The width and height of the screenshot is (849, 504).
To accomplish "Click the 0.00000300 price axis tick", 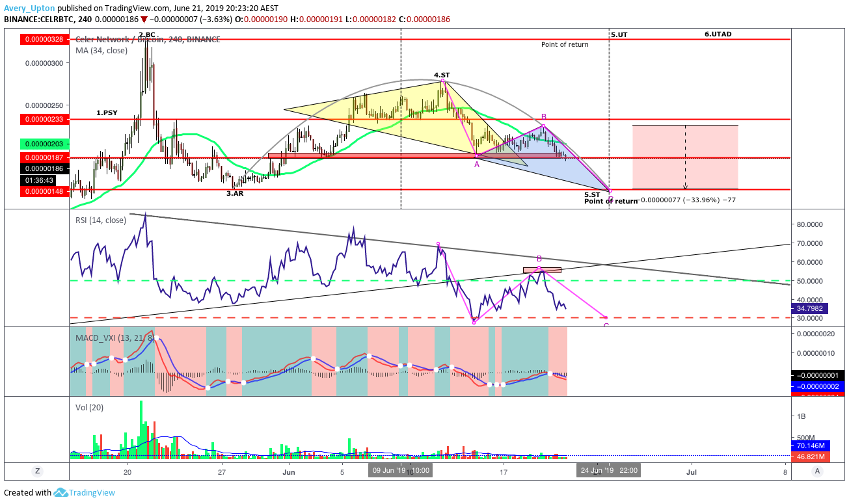I will (x=45, y=63).
